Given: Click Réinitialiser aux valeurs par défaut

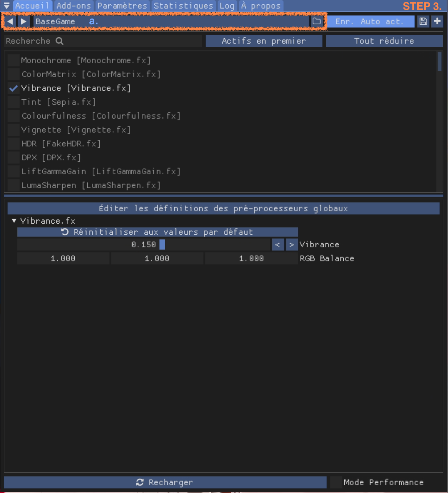Looking at the screenshot, I should [157, 232].
